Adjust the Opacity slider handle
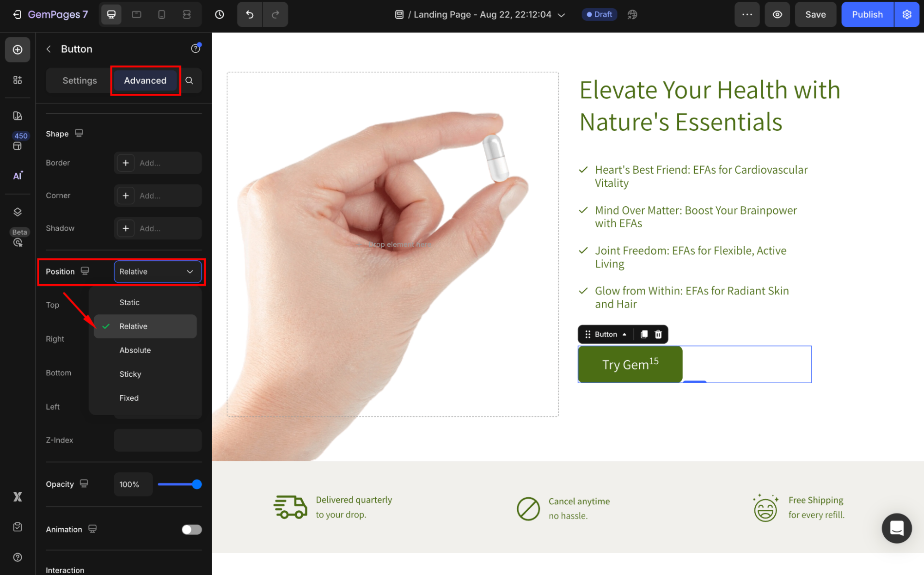 point(197,484)
